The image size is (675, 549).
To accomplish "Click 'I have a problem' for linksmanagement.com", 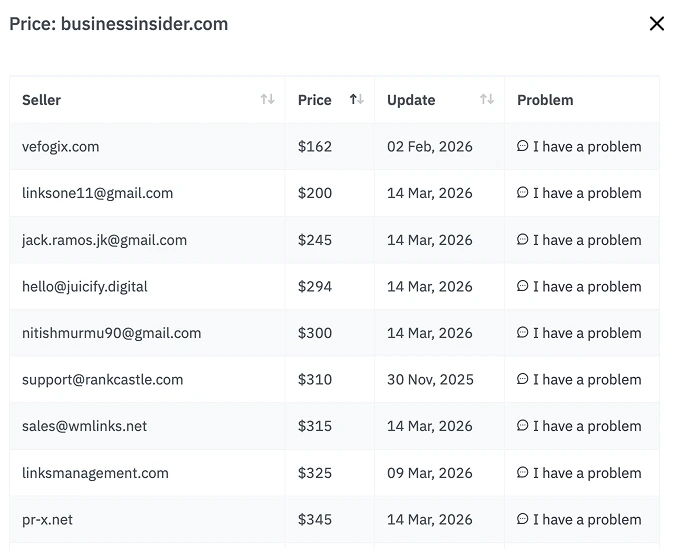I will click(586, 473).
